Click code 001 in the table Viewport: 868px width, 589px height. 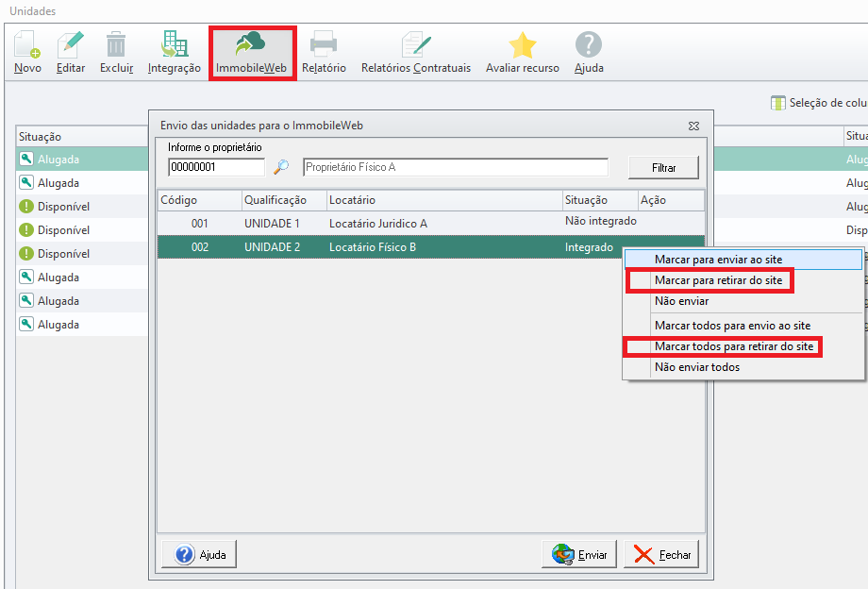tap(200, 224)
